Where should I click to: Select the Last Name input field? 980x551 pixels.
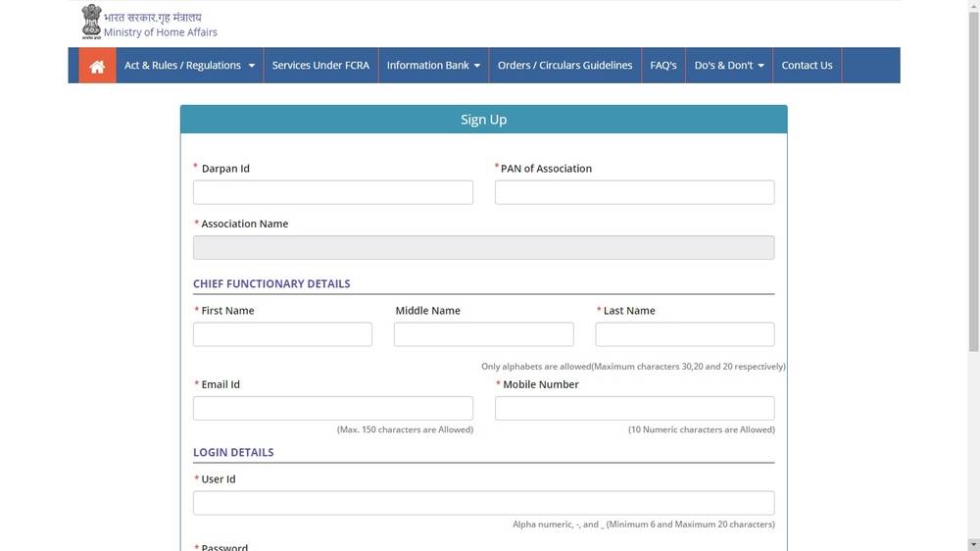pyautogui.click(x=685, y=334)
